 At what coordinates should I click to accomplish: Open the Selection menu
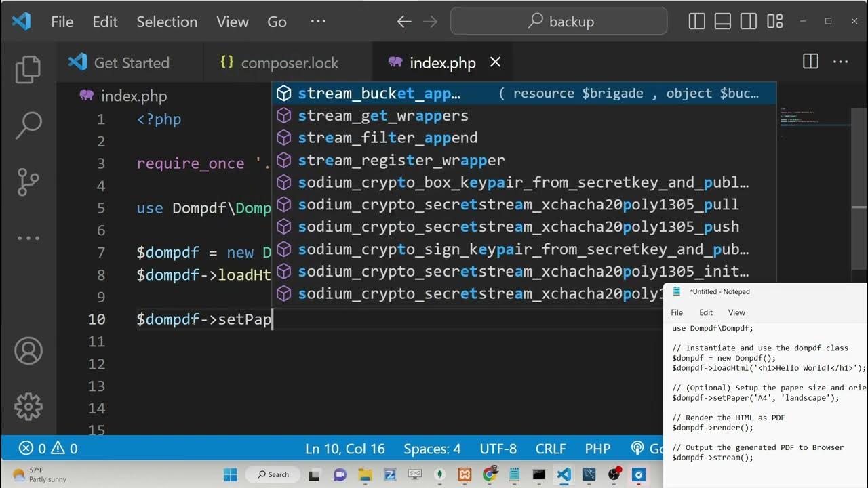[x=167, y=22]
